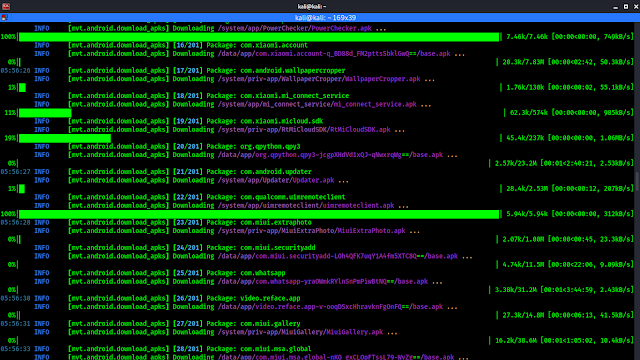Click the kali@kali window title text
The image size is (640, 360).
pos(312,7)
